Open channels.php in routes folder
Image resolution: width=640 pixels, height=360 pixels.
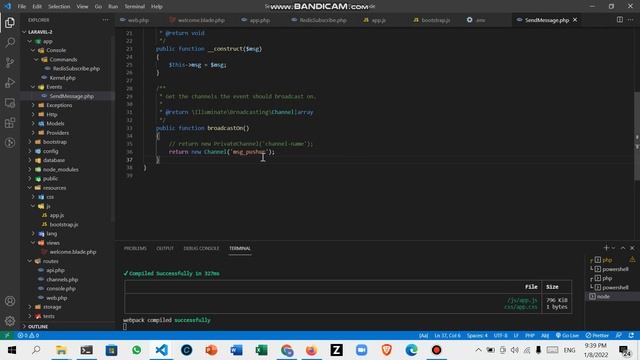click(62, 280)
